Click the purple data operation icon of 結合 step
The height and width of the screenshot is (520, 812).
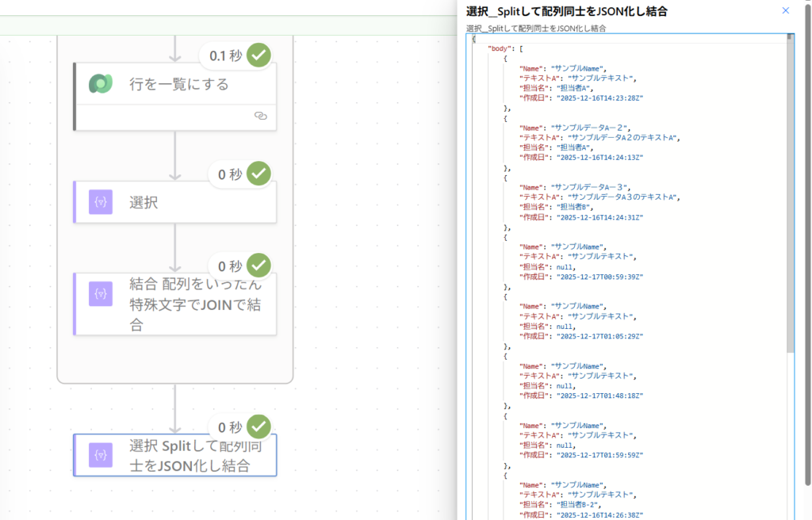pyautogui.click(x=101, y=293)
